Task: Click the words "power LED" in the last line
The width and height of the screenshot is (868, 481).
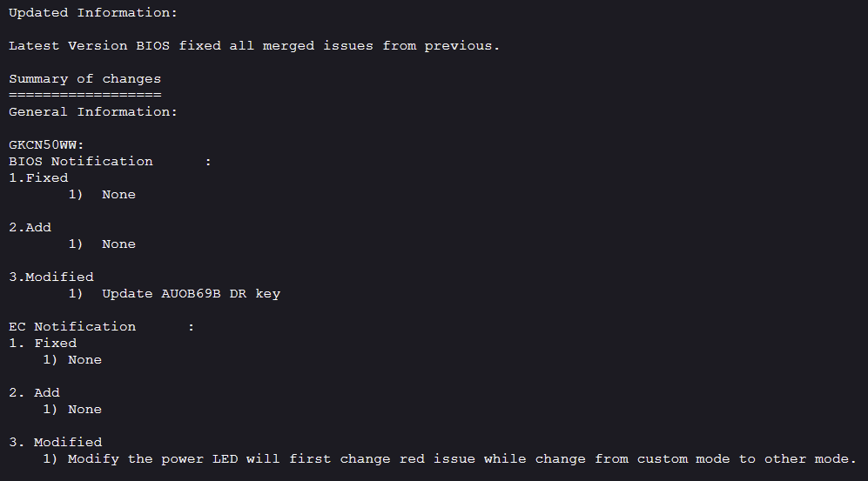Action: coord(199,458)
